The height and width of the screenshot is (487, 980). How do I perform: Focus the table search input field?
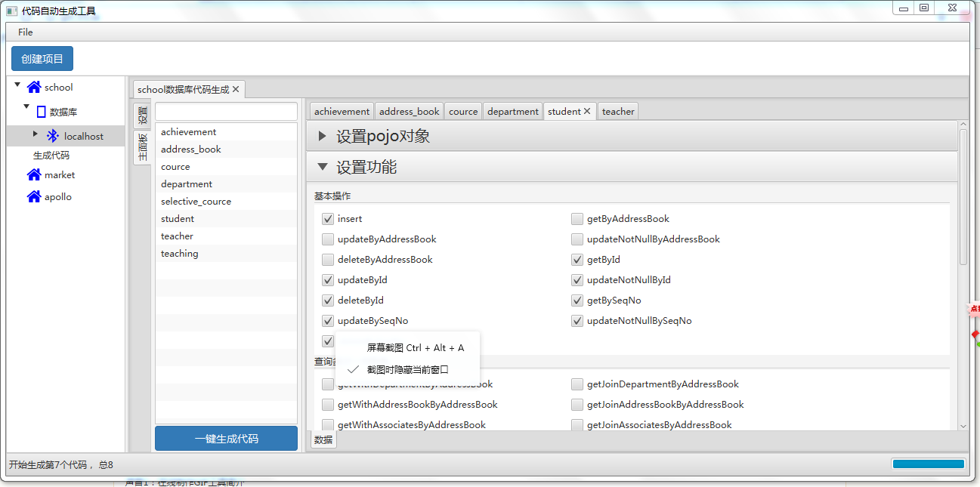[226, 111]
